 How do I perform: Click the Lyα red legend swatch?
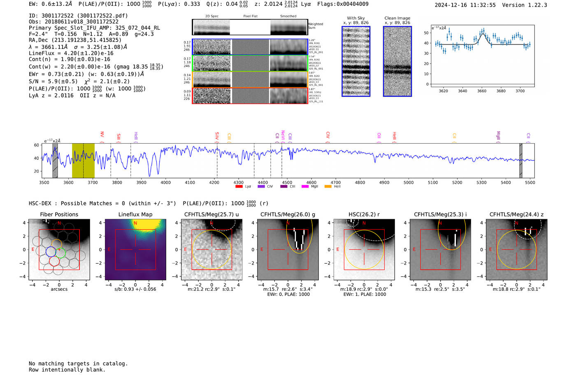[239, 187]
